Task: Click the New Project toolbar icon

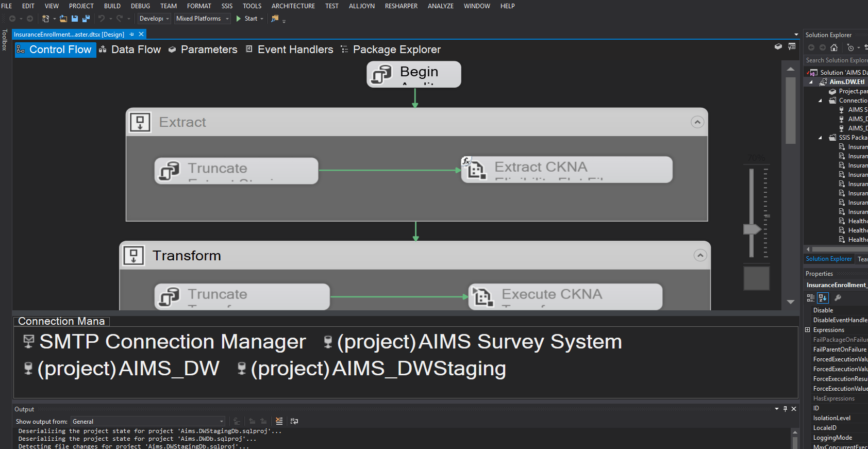Action: (x=46, y=19)
